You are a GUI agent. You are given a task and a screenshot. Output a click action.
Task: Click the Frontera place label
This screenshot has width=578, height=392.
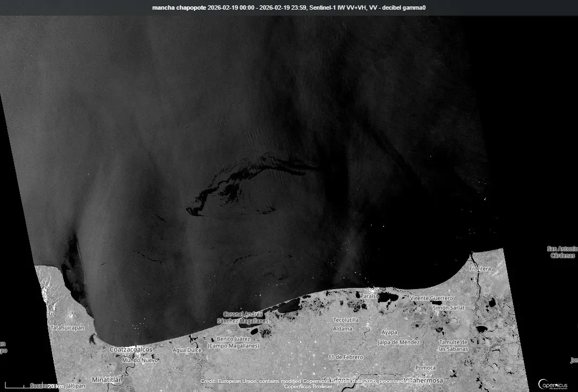coord(479,269)
